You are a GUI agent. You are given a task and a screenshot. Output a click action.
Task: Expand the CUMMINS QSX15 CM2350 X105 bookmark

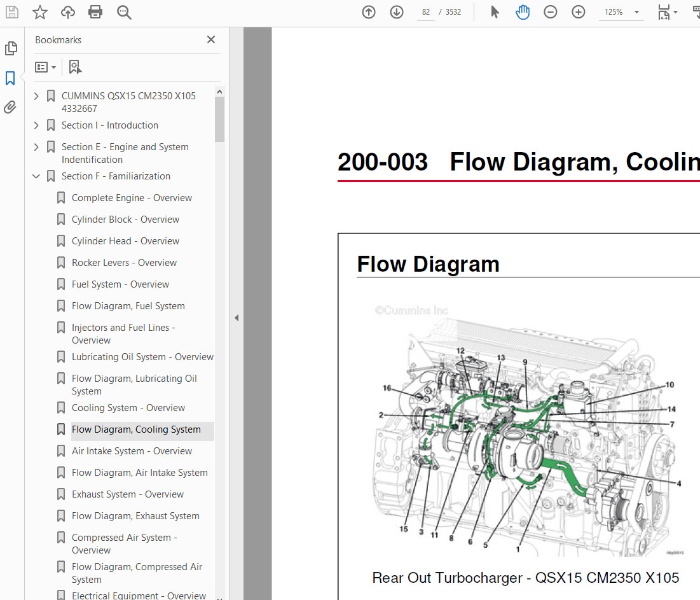(37, 95)
